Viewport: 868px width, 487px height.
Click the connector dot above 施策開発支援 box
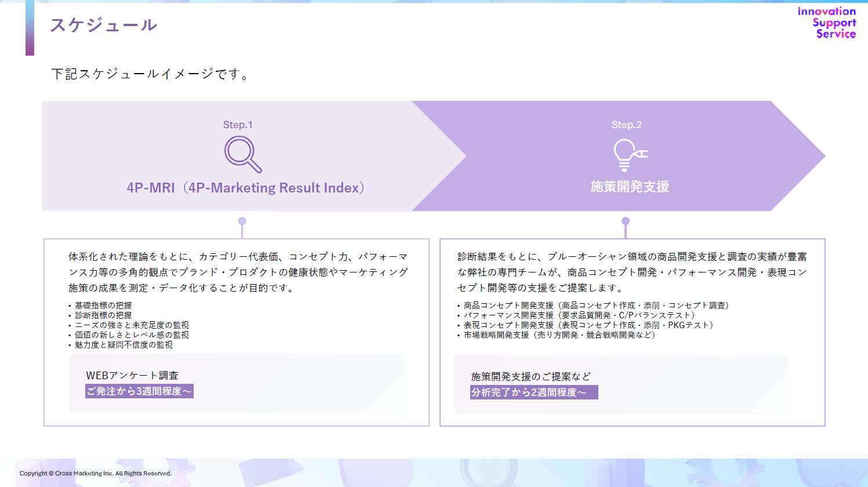624,220
